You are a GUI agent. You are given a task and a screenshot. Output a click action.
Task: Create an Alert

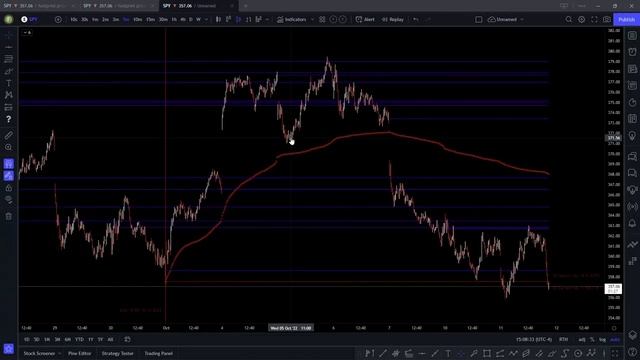pos(365,19)
